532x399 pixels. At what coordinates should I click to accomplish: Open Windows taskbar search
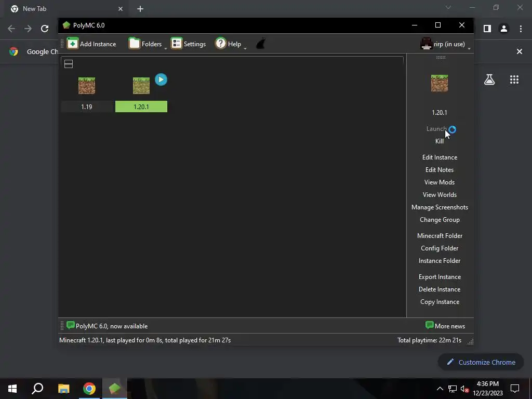coord(37,389)
